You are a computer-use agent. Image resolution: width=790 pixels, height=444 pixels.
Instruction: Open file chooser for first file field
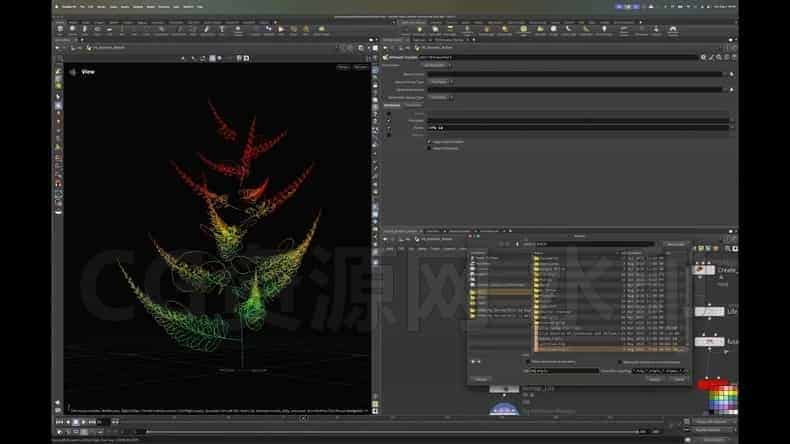732,74
